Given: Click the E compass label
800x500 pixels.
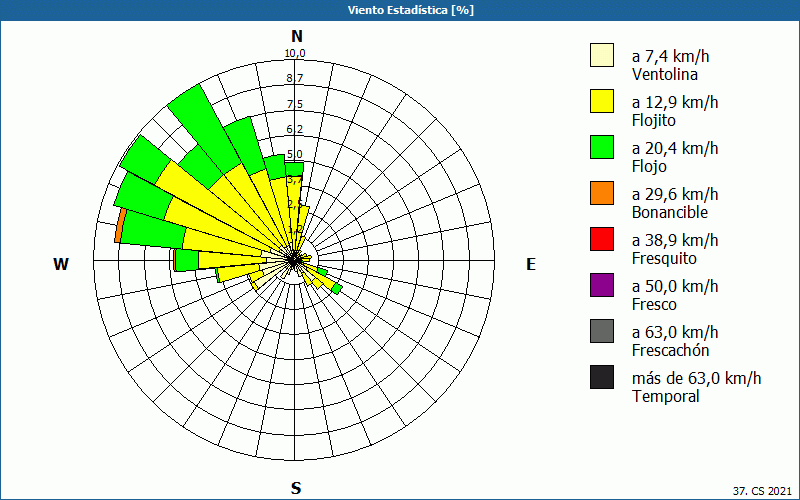Looking at the screenshot, I should 531,264.
